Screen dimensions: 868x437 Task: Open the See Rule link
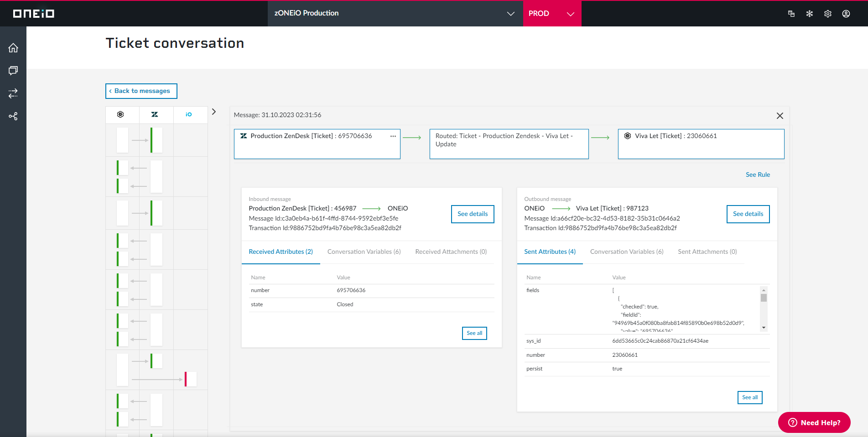point(758,175)
